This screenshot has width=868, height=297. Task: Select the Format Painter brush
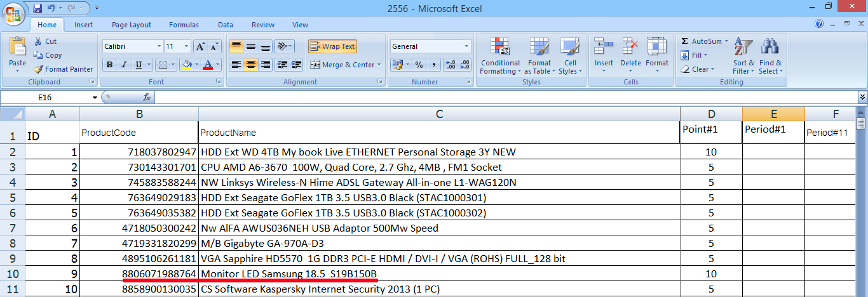tap(38, 69)
